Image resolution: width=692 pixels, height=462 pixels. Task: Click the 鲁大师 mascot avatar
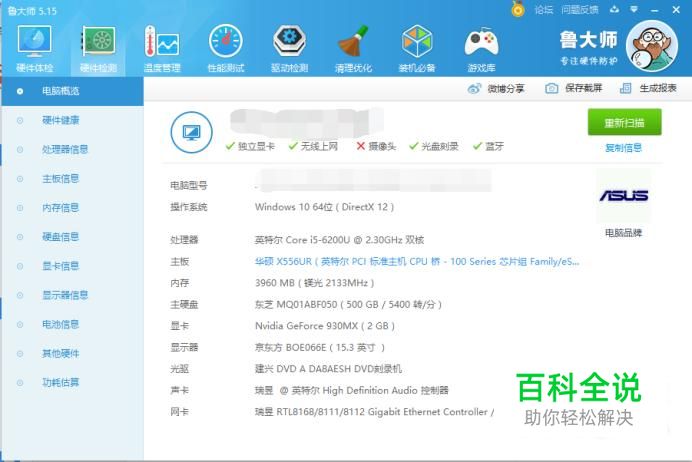652,46
